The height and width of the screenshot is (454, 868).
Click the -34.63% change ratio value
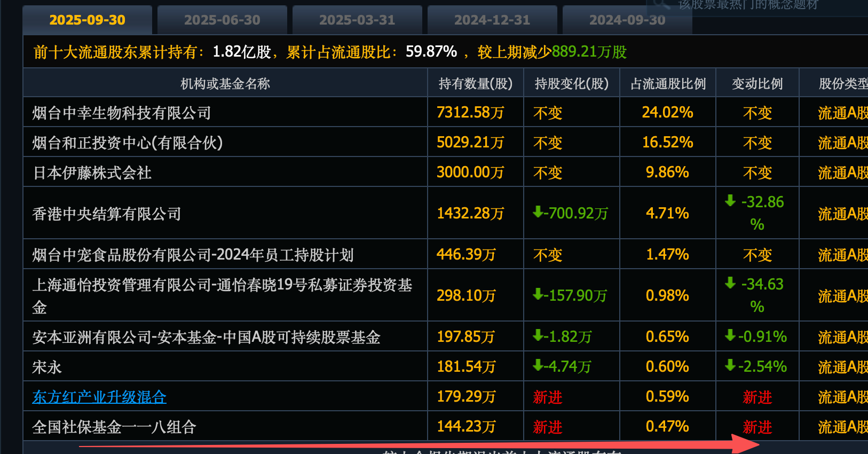(x=755, y=295)
